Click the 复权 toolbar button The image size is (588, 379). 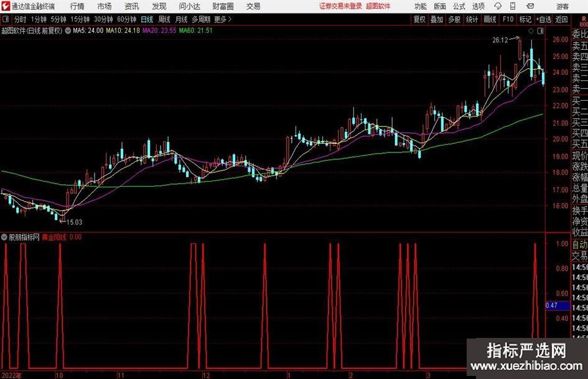pos(419,19)
